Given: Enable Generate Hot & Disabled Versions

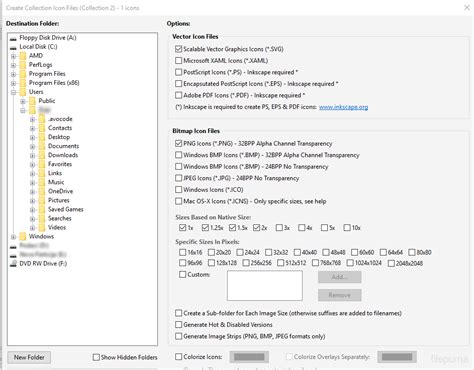Looking at the screenshot, I should coord(179,324).
